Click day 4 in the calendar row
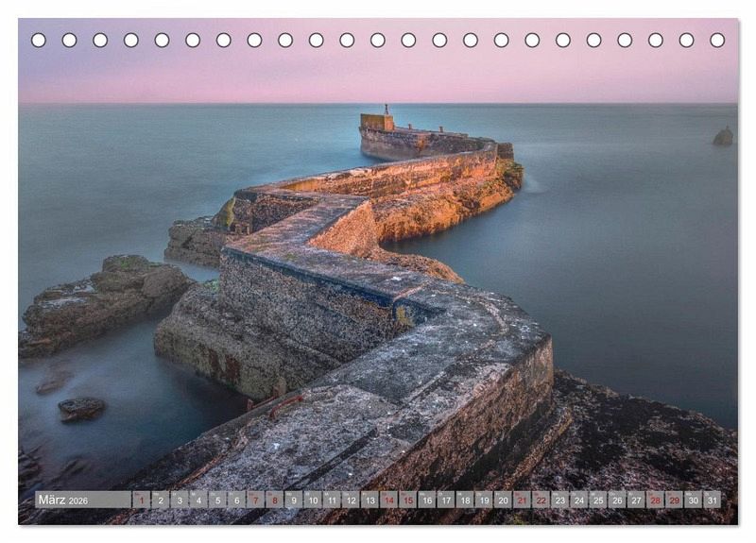This screenshot has width=756, height=543. (198, 500)
